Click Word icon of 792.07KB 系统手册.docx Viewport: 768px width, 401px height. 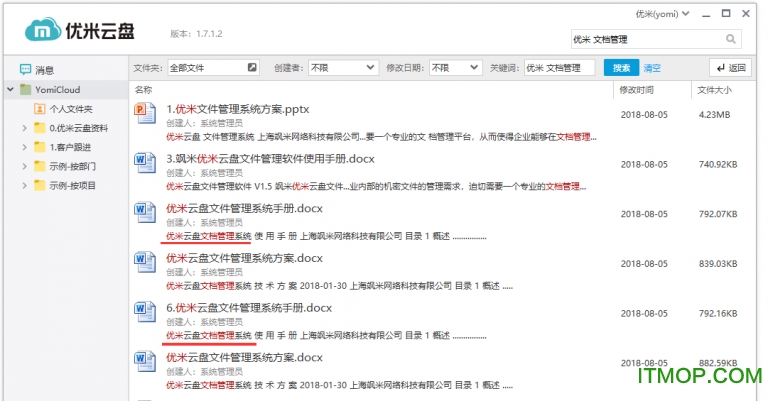click(145, 212)
